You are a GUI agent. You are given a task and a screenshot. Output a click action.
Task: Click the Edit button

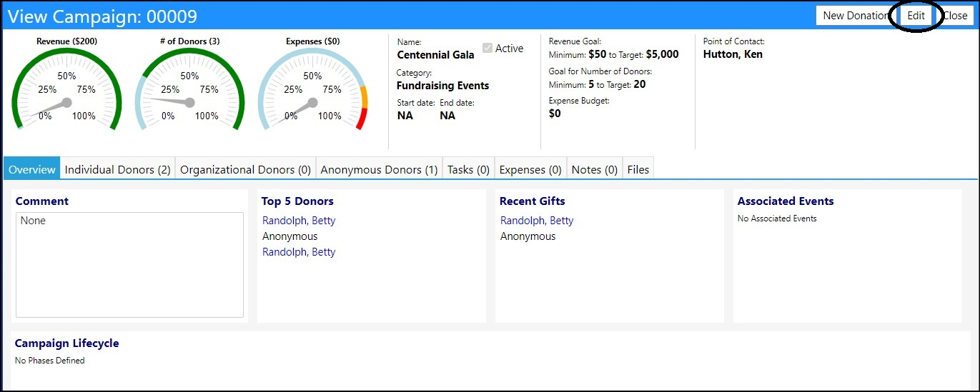tap(916, 16)
